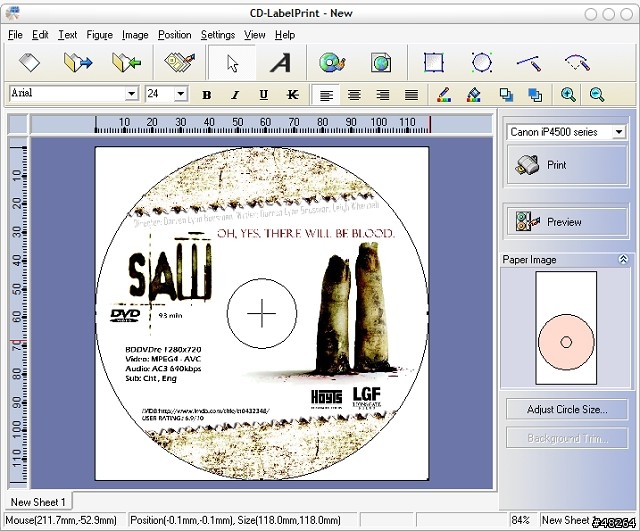This screenshot has width=640, height=531.
Task: Toggle Strikethrough formatting
Action: [x=292, y=95]
